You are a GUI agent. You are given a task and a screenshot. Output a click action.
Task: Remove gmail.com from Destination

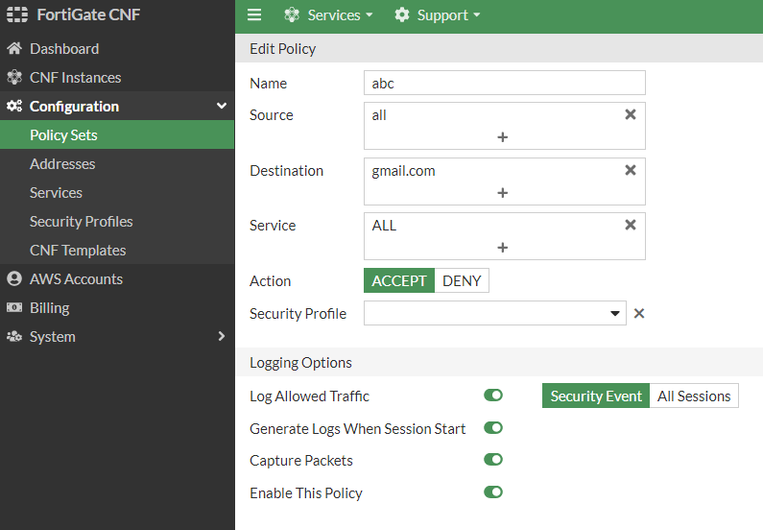coord(630,170)
